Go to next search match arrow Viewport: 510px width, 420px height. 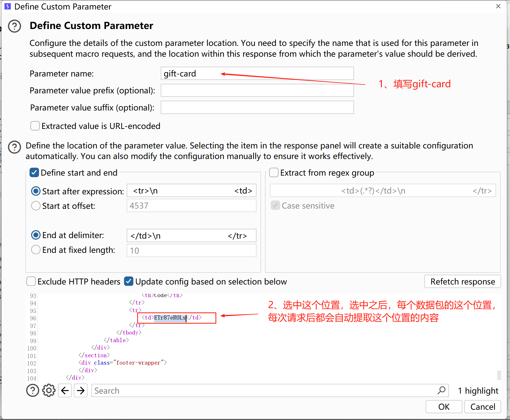tap(81, 390)
